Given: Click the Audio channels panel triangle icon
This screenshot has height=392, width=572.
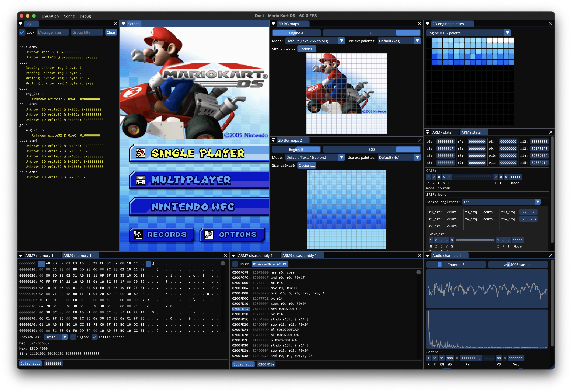Looking at the screenshot, I should point(428,255).
